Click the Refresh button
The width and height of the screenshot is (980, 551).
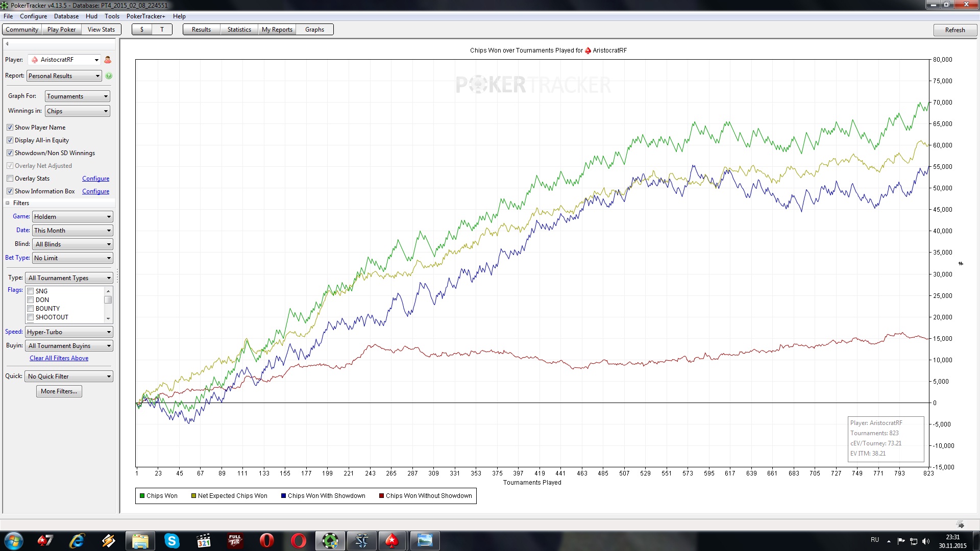pyautogui.click(x=954, y=30)
